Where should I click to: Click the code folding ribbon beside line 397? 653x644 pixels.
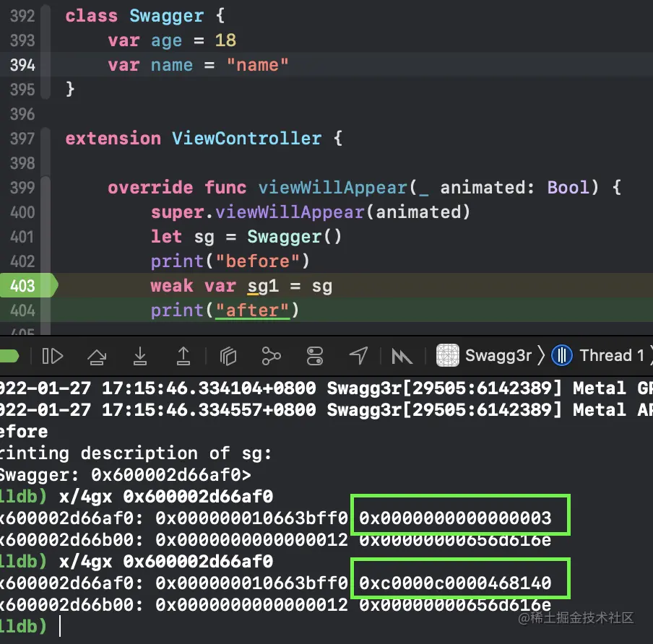(x=46, y=139)
